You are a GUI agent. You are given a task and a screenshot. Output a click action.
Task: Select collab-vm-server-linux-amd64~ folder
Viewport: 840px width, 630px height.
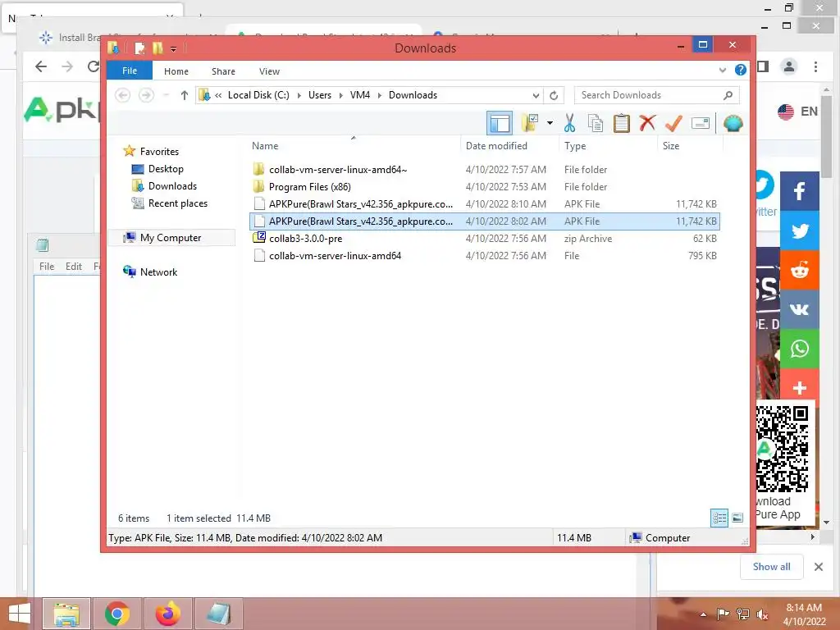tap(484, 170)
